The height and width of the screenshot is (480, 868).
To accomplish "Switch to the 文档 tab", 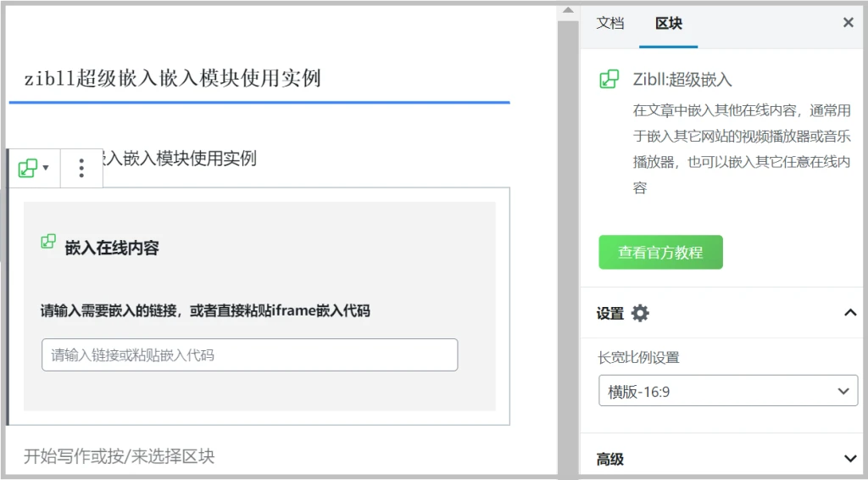I will 610,23.
